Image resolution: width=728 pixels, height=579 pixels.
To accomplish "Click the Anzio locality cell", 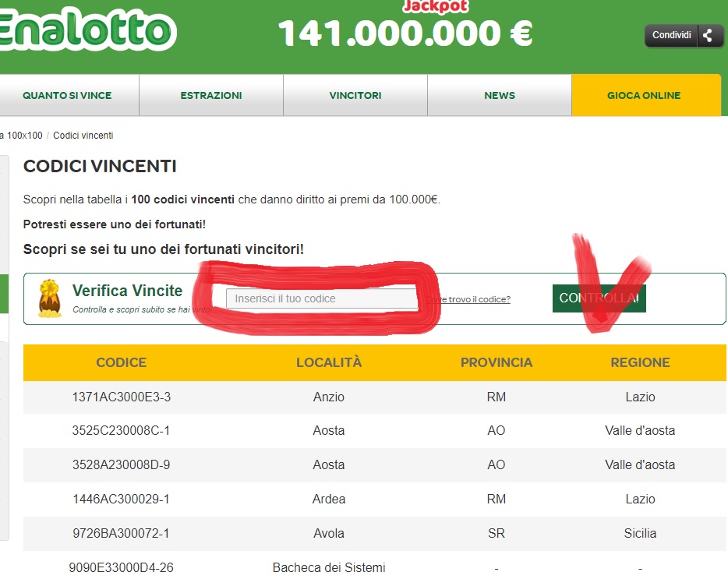I will coord(329,397).
